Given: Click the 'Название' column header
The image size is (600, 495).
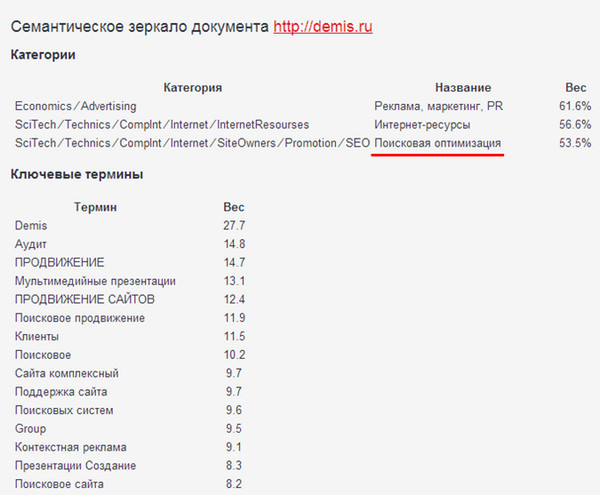Looking at the screenshot, I should click(462, 88).
